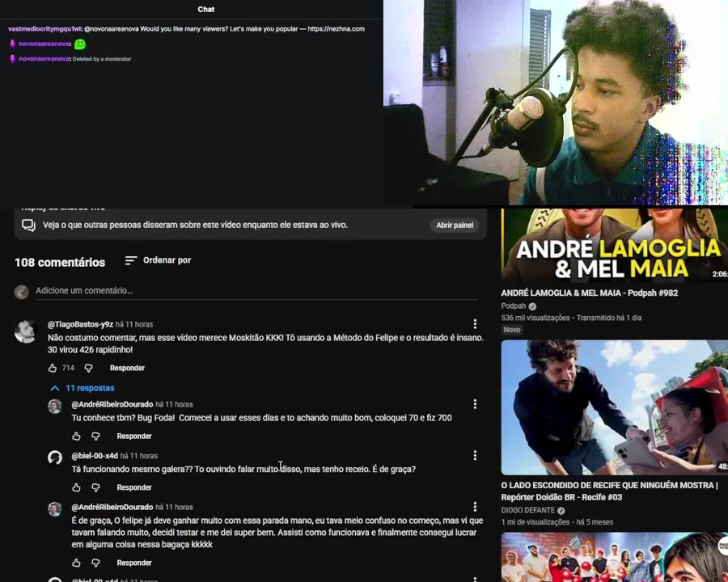Image resolution: width=728 pixels, height=582 pixels.
Task: Reply to the 'É de graça' comment
Action: point(134,563)
